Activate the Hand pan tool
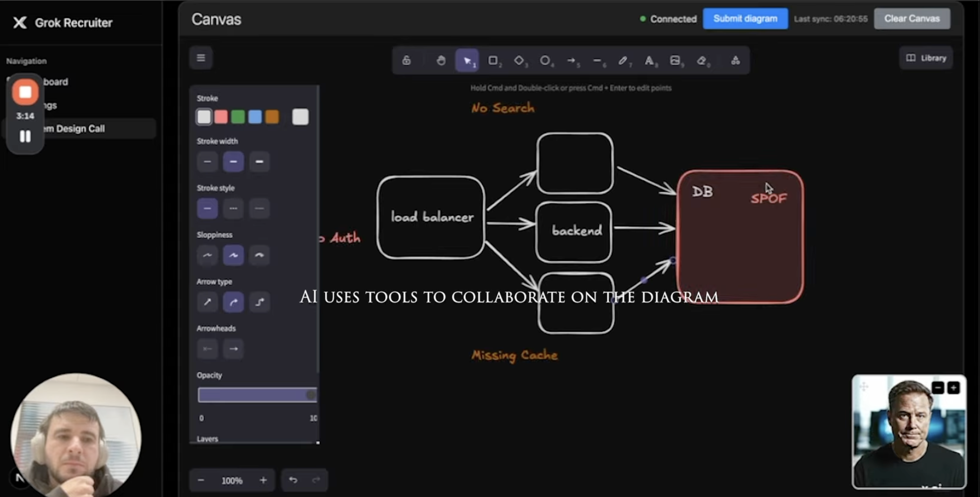This screenshot has width=980, height=497. click(x=441, y=61)
